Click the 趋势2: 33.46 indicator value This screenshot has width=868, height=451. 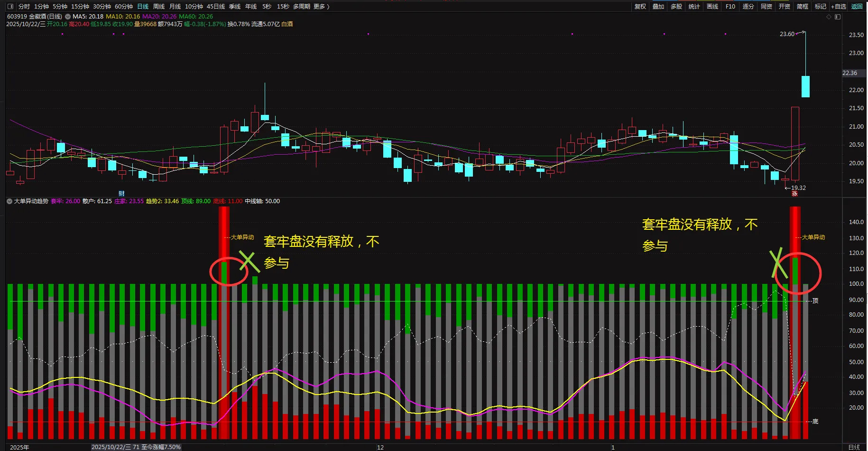pos(162,201)
